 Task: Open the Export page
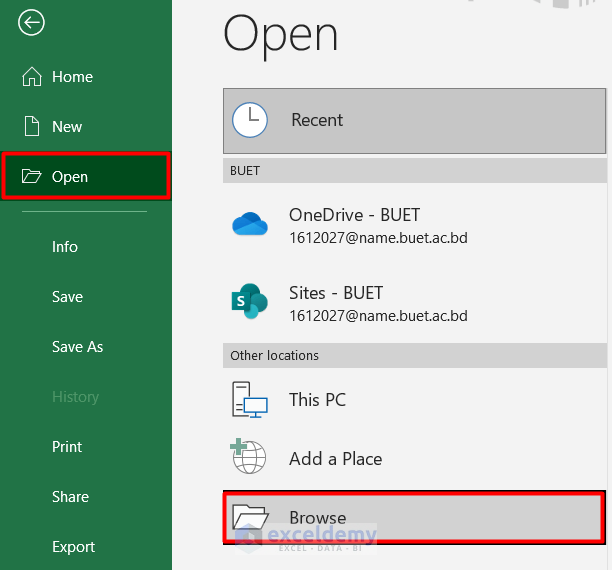(86, 547)
